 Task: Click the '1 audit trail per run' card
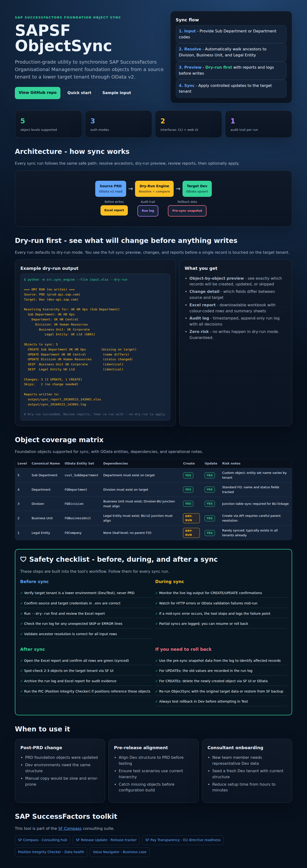click(259, 124)
